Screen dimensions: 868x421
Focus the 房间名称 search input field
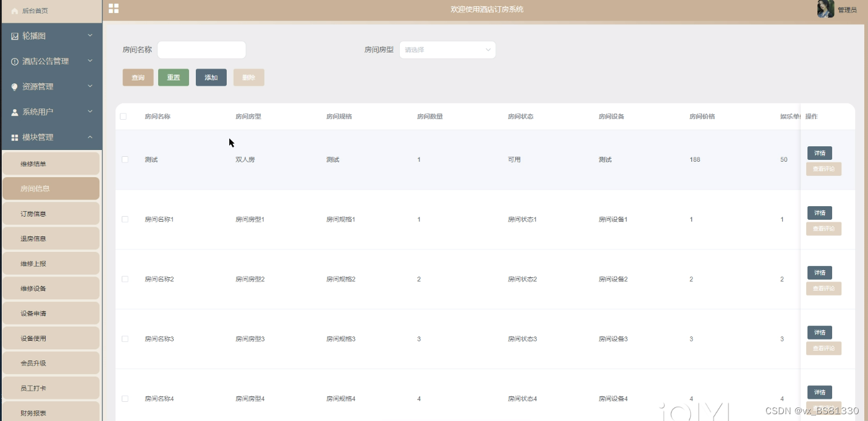[x=201, y=50]
